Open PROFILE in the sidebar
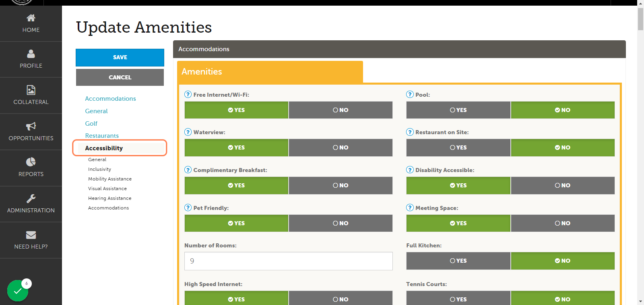The image size is (644, 305). pos(31,59)
